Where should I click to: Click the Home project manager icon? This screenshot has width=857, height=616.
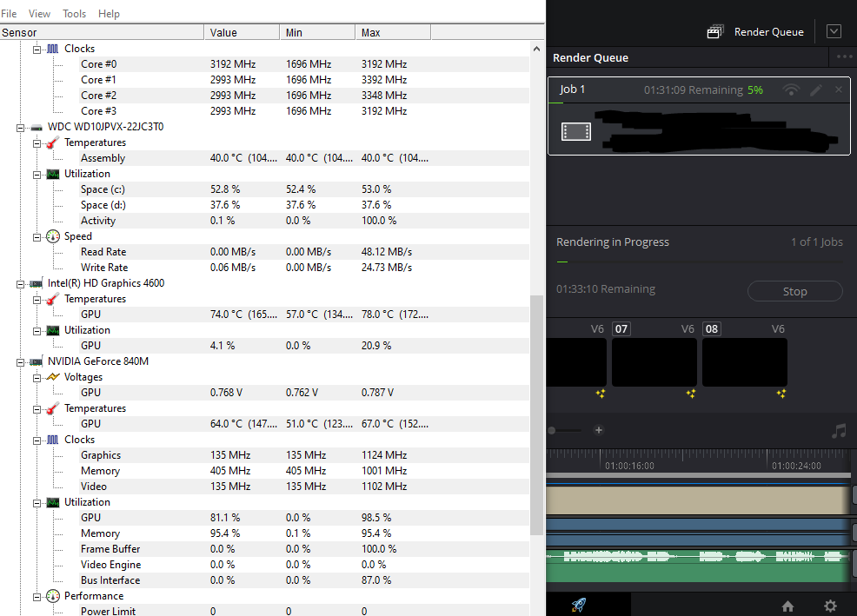787,606
